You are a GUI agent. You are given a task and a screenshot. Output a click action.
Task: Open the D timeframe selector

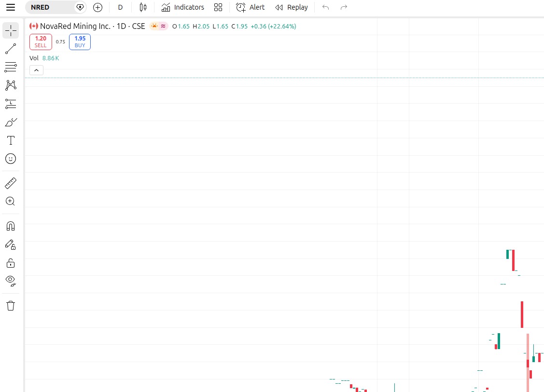tap(120, 7)
